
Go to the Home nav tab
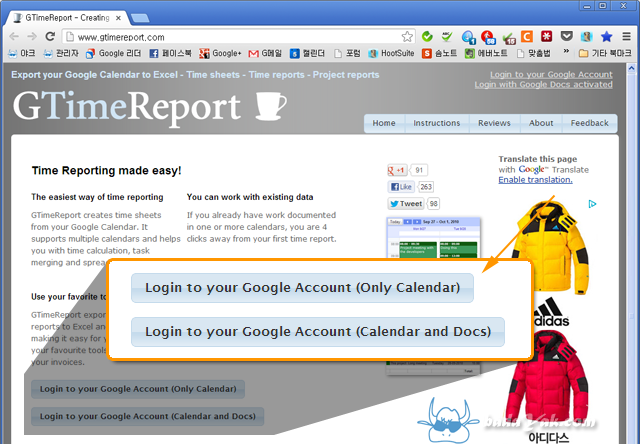coord(384,123)
